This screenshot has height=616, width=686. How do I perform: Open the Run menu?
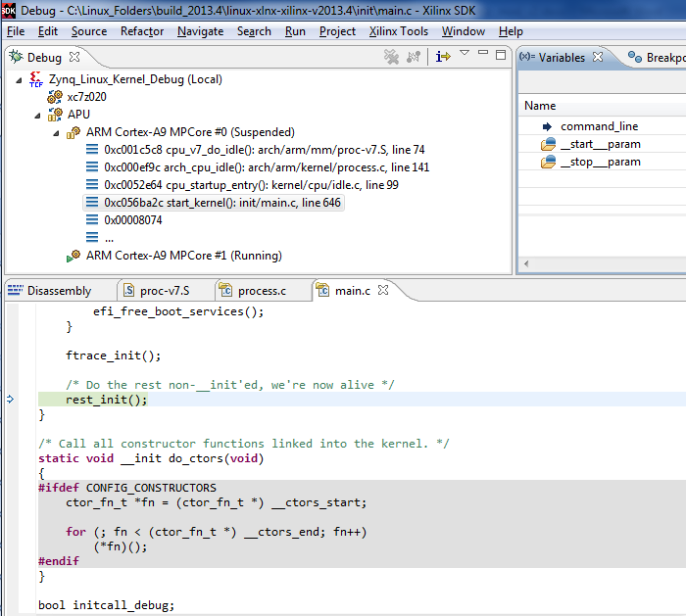[x=295, y=31]
